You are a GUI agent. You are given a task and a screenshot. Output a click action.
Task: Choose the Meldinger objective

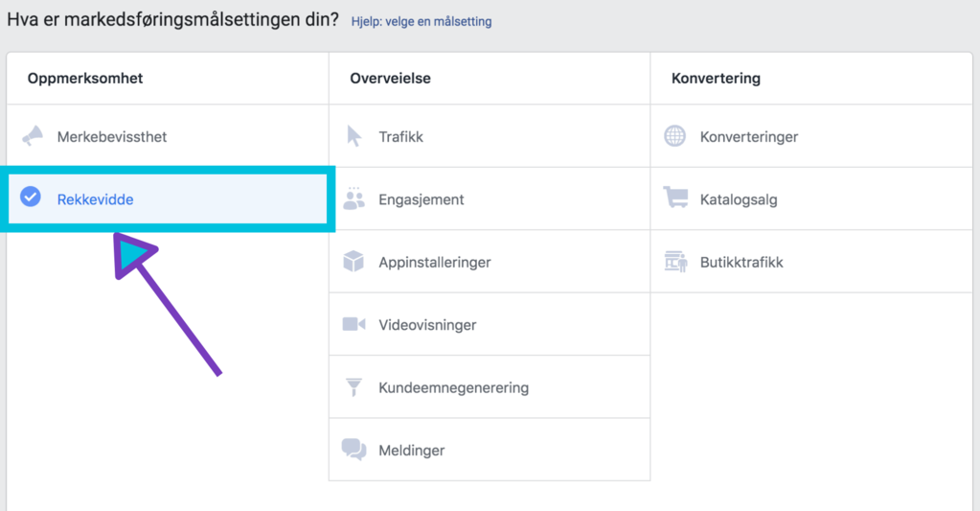click(x=411, y=451)
